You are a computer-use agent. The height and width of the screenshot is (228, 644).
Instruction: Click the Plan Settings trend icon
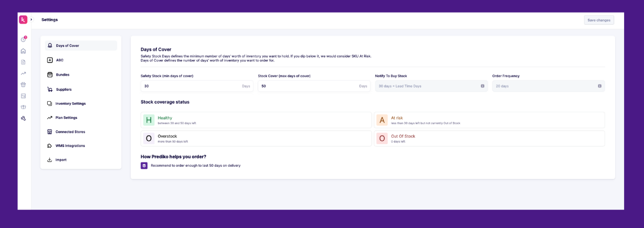pos(50,117)
